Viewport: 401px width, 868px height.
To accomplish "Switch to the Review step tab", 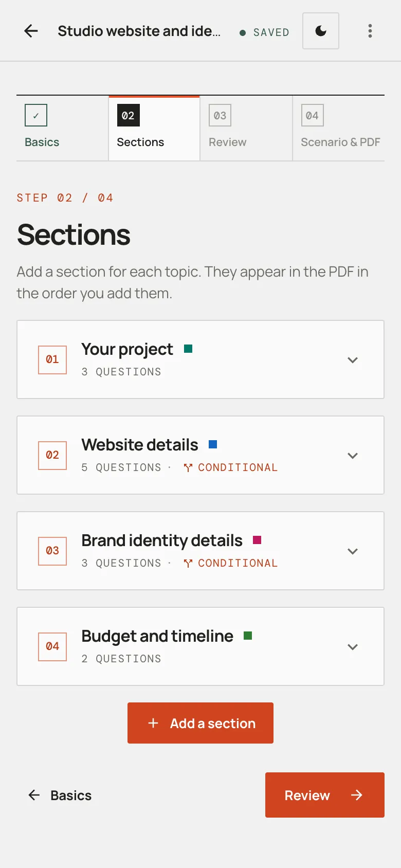I will tap(246, 129).
